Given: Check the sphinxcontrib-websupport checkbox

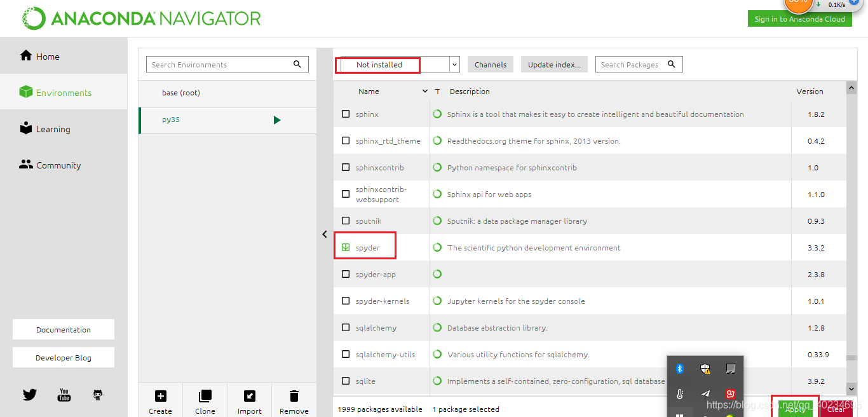Looking at the screenshot, I should [346, 195].
